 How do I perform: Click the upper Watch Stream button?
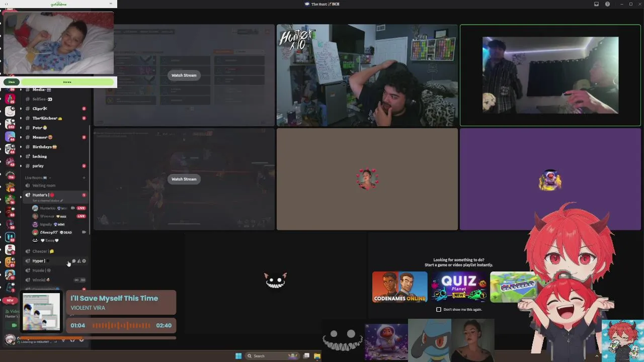[x=184, y=75]
